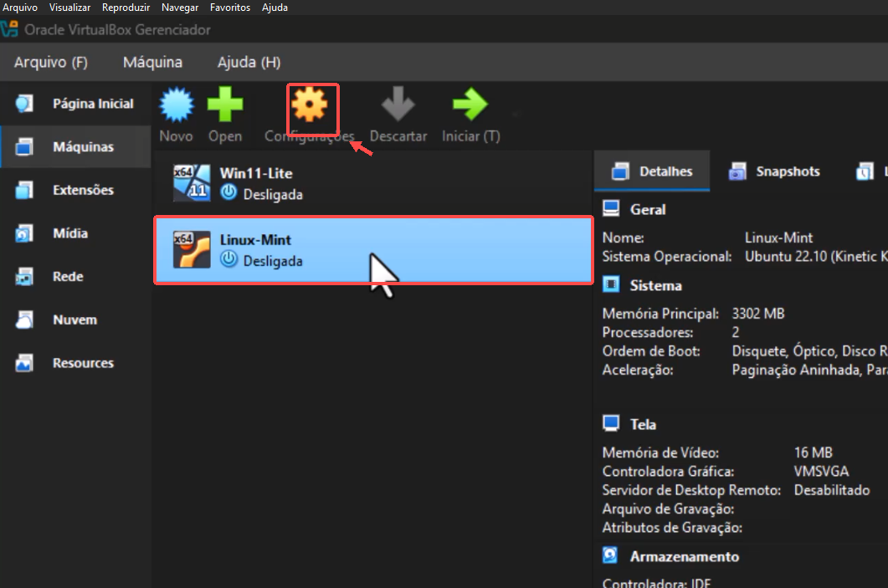Click the Novo new machine icon
Viewport: 888px width, 588px height.
[x=176, y=105]
